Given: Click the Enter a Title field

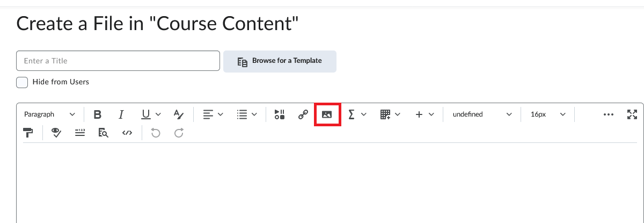Looking at the screenshot, I should click(x=118, y=61).
